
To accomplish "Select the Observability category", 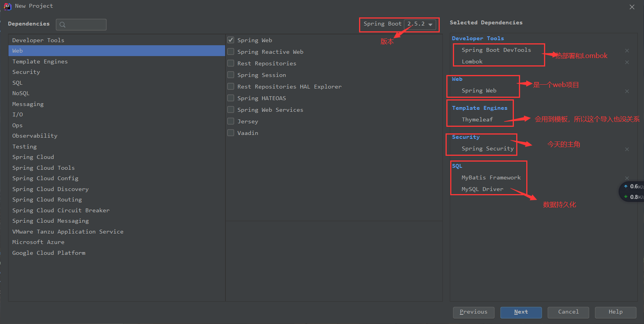I will pyautogui.click(x=117, y=136).
